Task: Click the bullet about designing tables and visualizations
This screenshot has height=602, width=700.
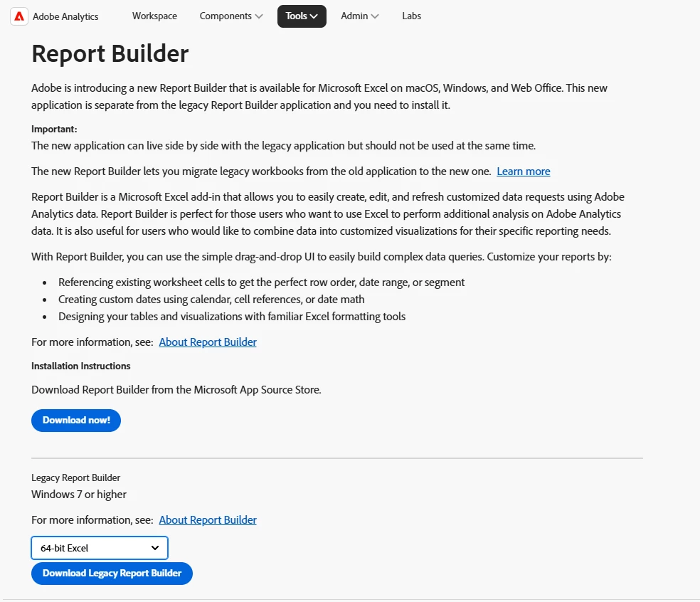Action: tap(232, 317)
